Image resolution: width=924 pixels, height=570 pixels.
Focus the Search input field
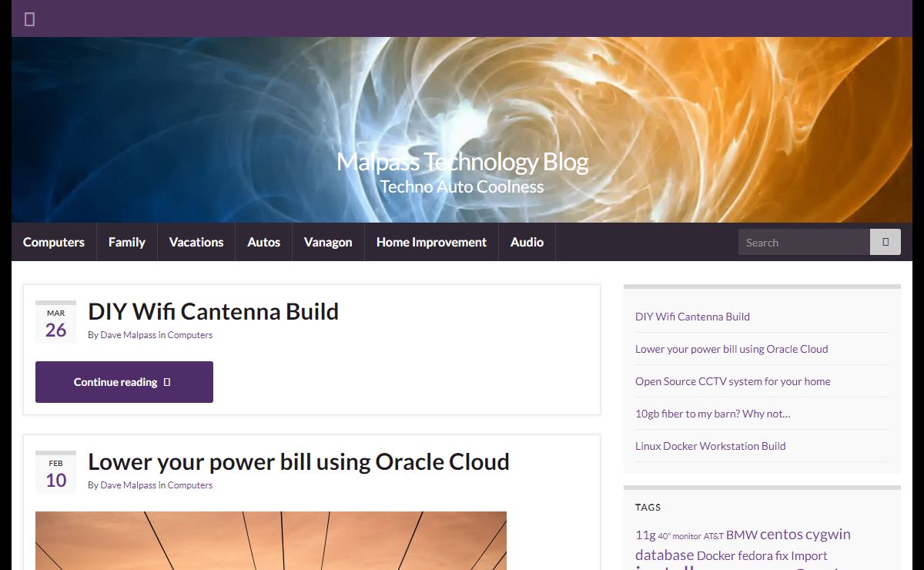(803, 242)
